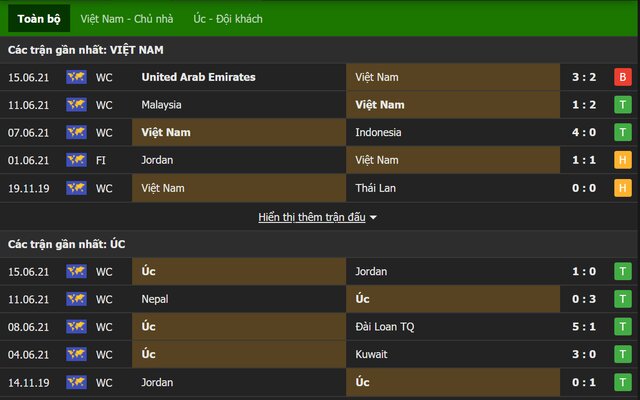Click the Indonesia team name
640x400 pixels.
(x=378, y=132)
